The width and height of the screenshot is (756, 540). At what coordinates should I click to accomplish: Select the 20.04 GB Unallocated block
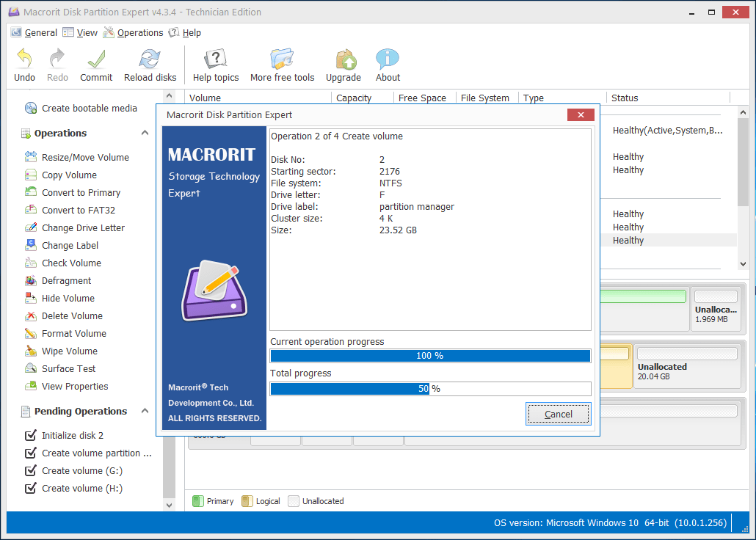pyautogui.click(x=687, y=365)
